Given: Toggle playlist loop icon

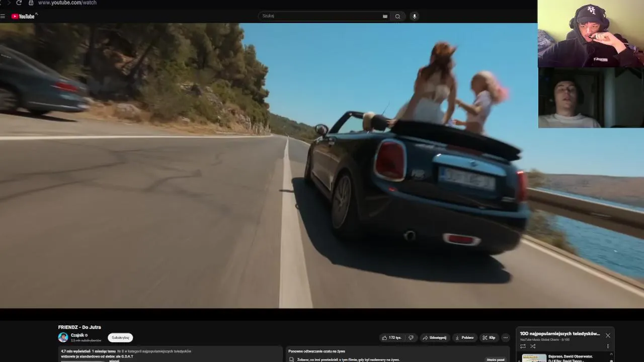Looking at the screenshot, I should [x=523, y=346].
